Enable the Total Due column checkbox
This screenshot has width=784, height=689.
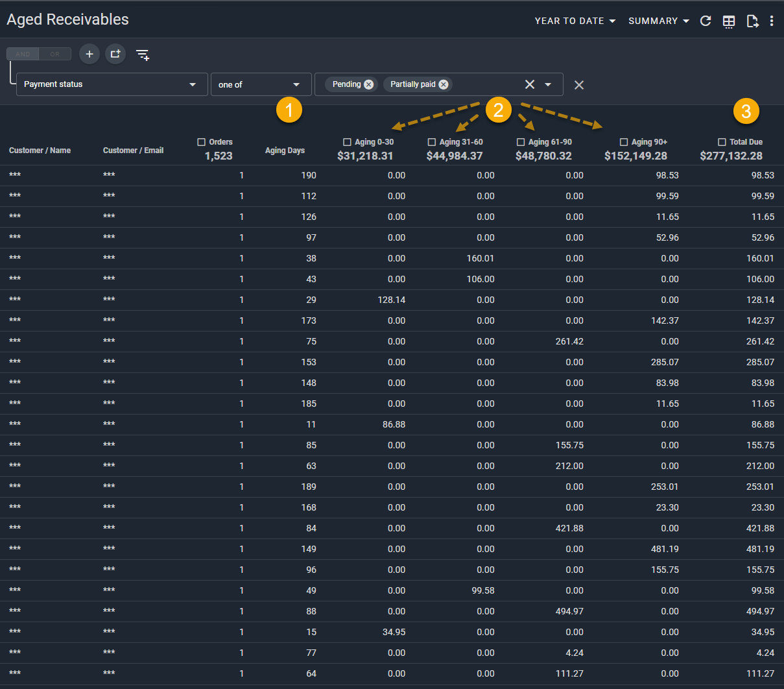tap(722, 142)
